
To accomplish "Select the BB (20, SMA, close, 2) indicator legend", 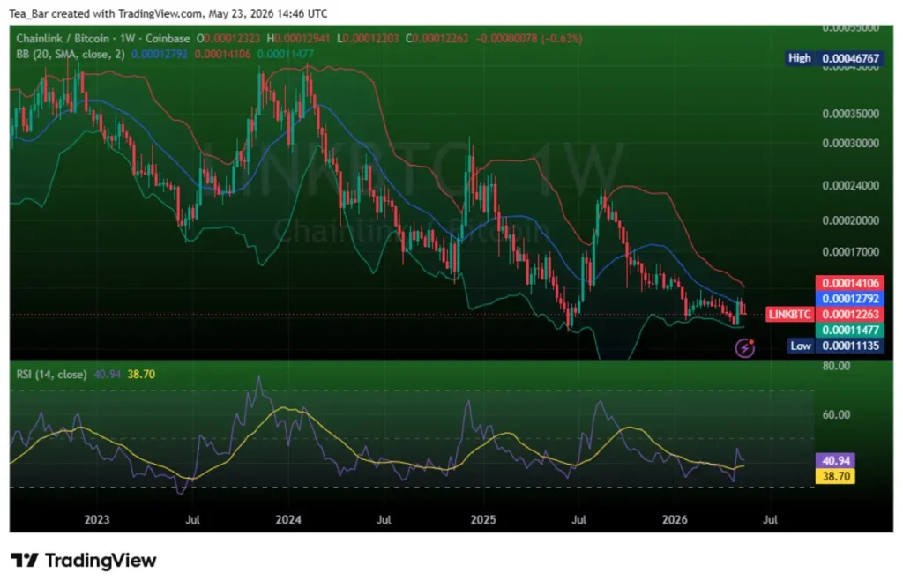I will pyautogui.click(x=71, y=54).
